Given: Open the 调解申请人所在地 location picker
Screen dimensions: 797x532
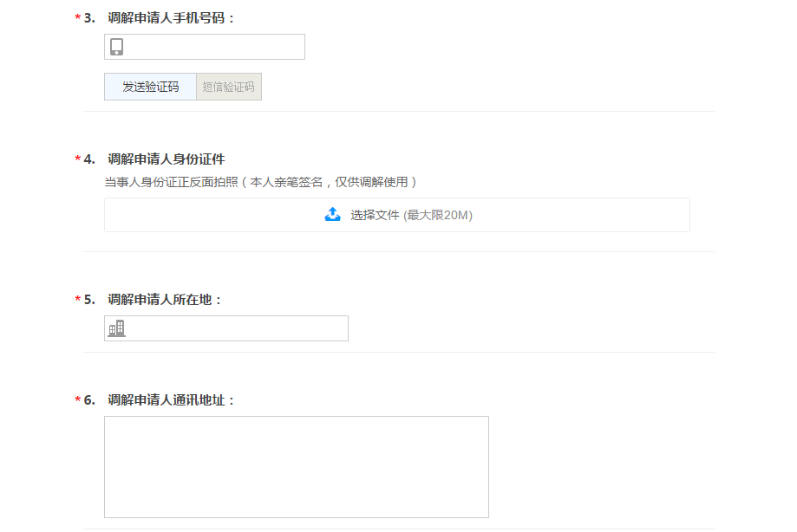Looking at the screenshot, I should [234, 328].
